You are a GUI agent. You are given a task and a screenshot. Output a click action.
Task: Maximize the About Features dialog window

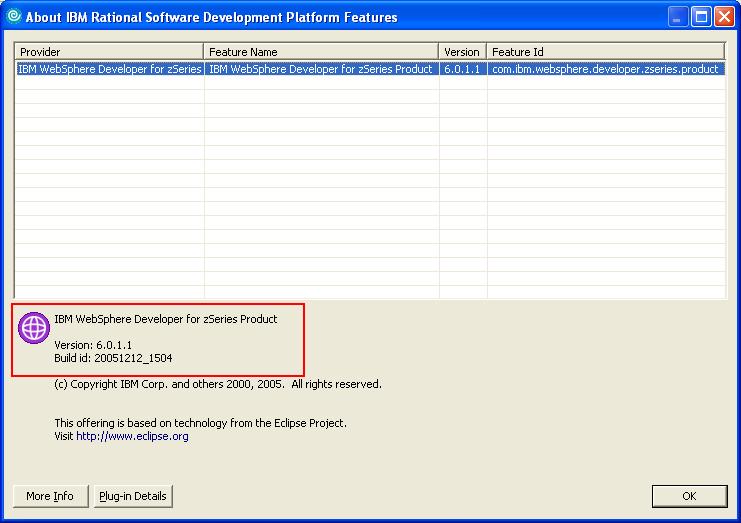click(700, 17)
